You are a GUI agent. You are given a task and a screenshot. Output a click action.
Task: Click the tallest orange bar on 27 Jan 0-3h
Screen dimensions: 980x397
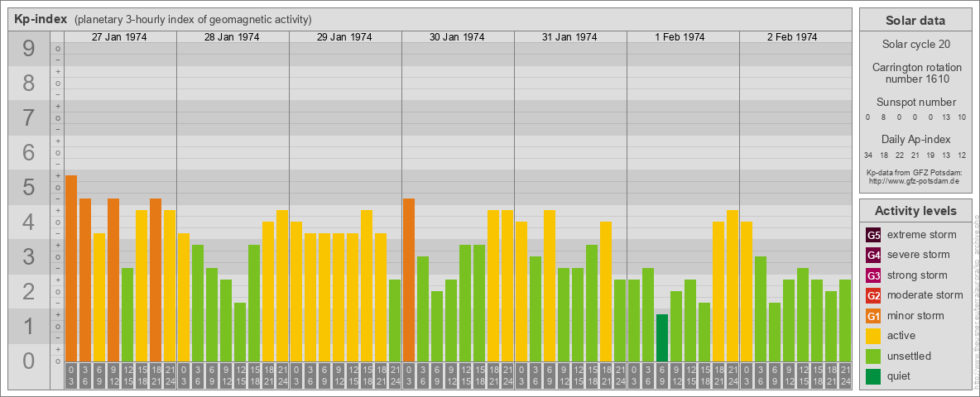pyautogui.click(x=71, y=269)
